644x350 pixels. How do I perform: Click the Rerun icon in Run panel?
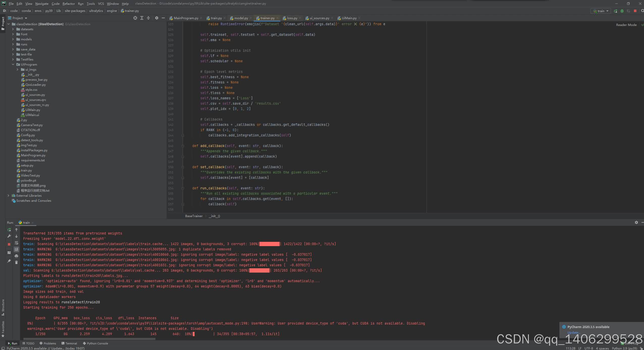(x=9, y=230)
